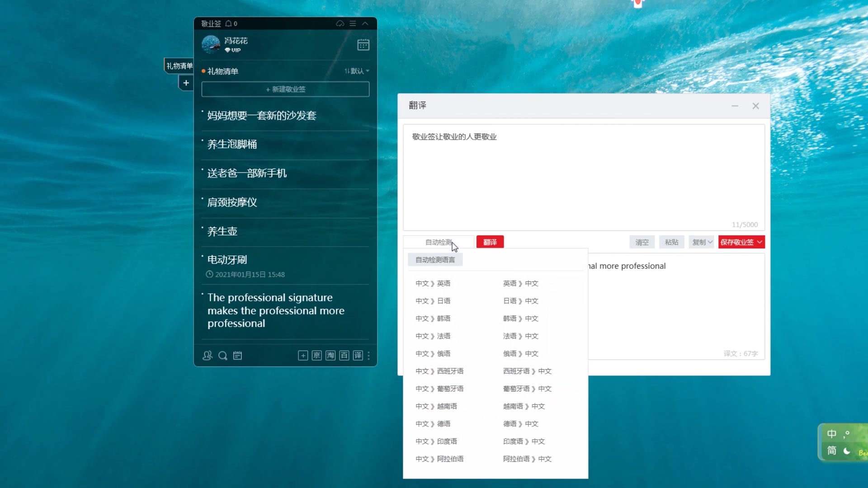Toggle 自动检测语言 language detection button
Image resolution: width=868 pixels, height=488 pixels.
click(435, 259)
